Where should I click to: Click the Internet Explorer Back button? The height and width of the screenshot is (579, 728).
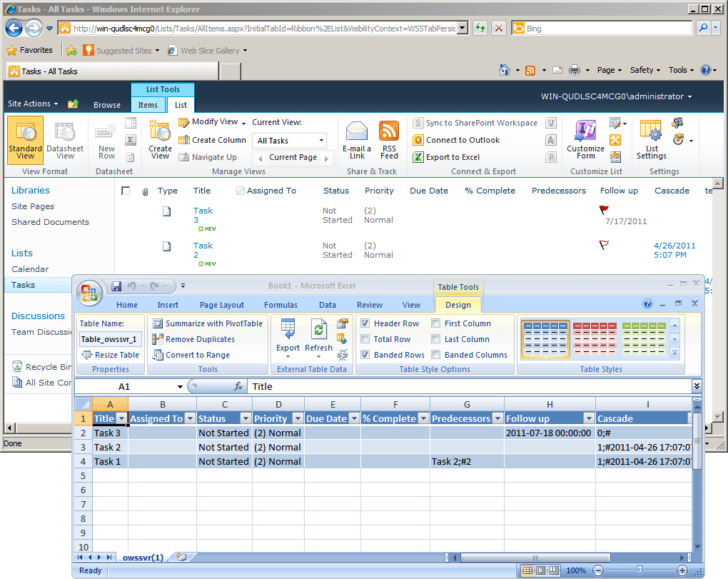click(x=14, y=29)
